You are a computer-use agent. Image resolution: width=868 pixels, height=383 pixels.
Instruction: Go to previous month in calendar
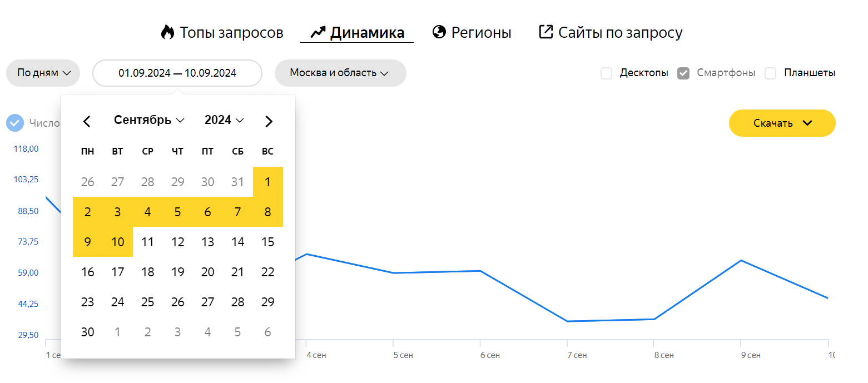click(87, 121)
